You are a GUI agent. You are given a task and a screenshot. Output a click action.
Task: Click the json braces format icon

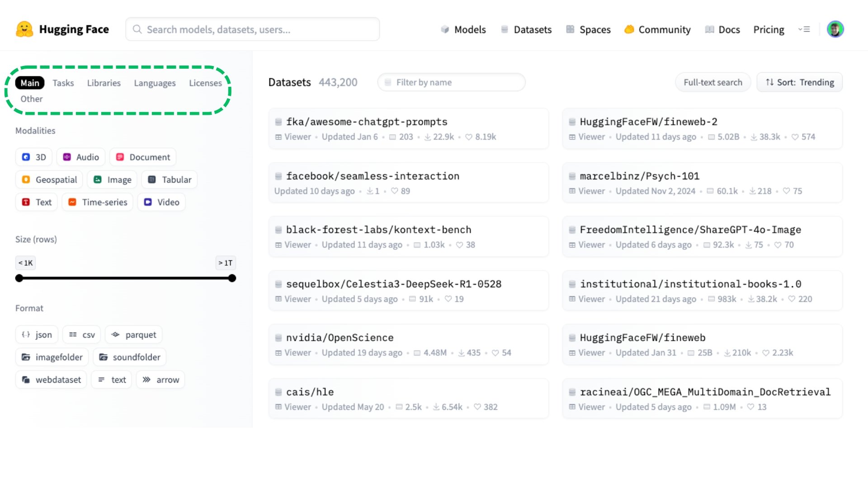pos(26,334)
